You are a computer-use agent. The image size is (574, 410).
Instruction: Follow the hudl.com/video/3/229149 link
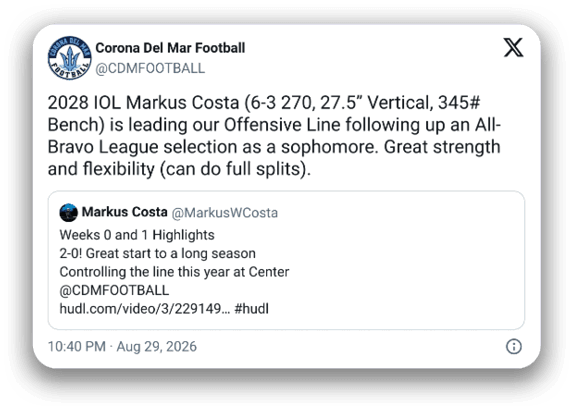[145, 309]
